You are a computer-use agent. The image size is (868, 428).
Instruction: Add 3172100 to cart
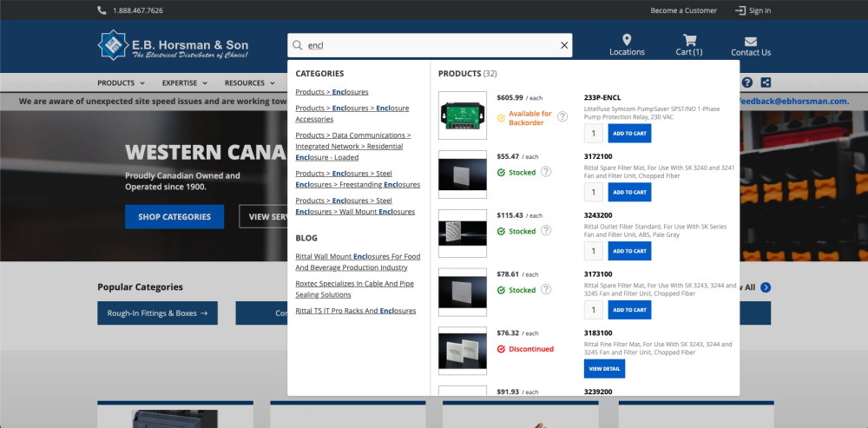pyautogui.click(x=629, y=192)
